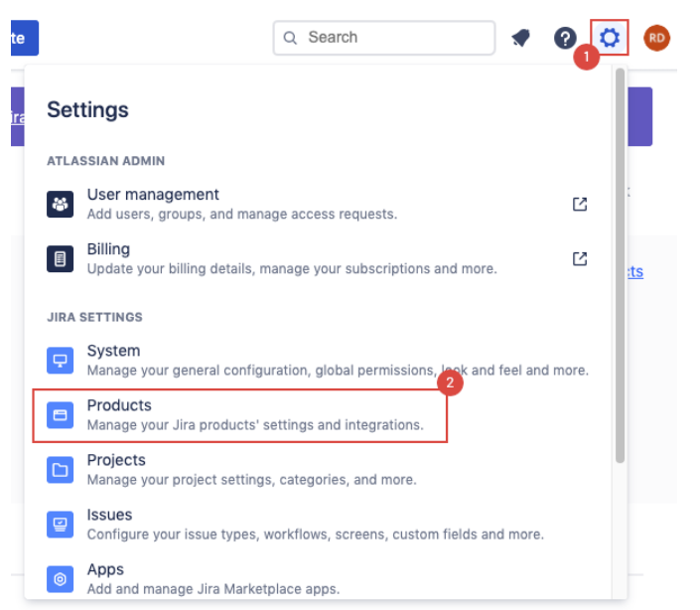The height and width of the screenshot is (610, 700).
Task: Open User management external link arrow
Action: click(x=580, y=204)
